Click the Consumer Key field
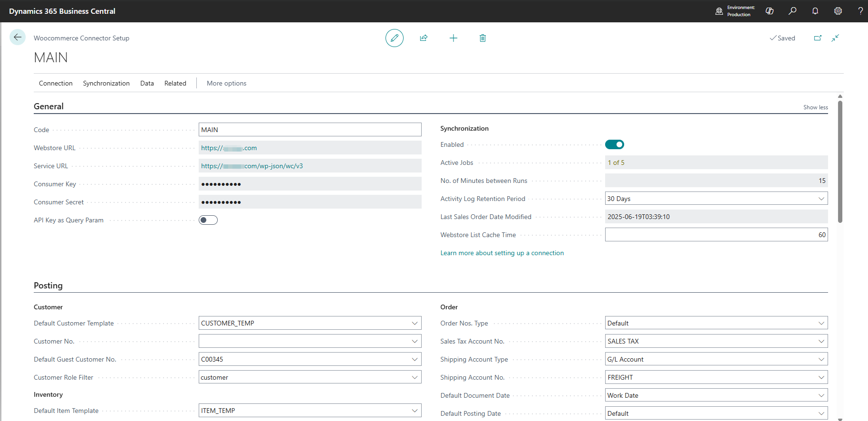Image resolution: width=868 pixels, height=421 pixels. coord(310,184)
